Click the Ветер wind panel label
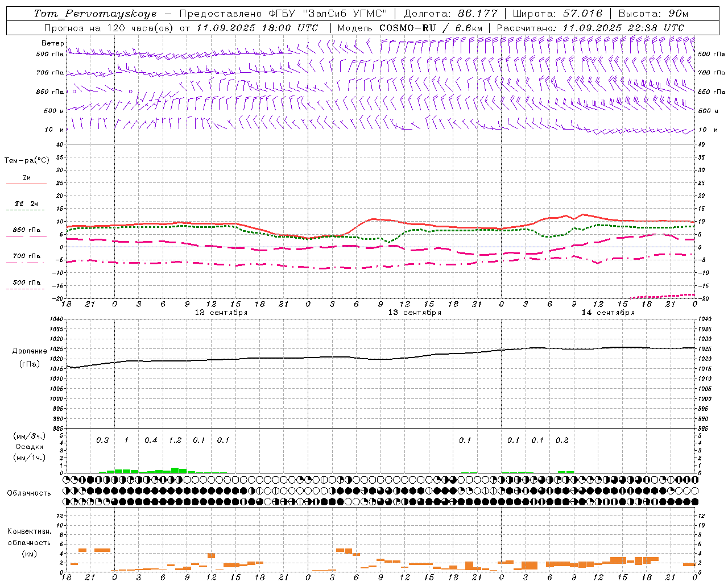Screen dimensions: 728x582 [52, 43]
